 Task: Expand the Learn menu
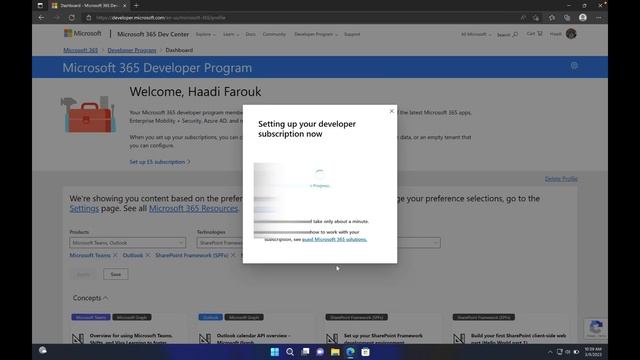click(x=231, y=34)
